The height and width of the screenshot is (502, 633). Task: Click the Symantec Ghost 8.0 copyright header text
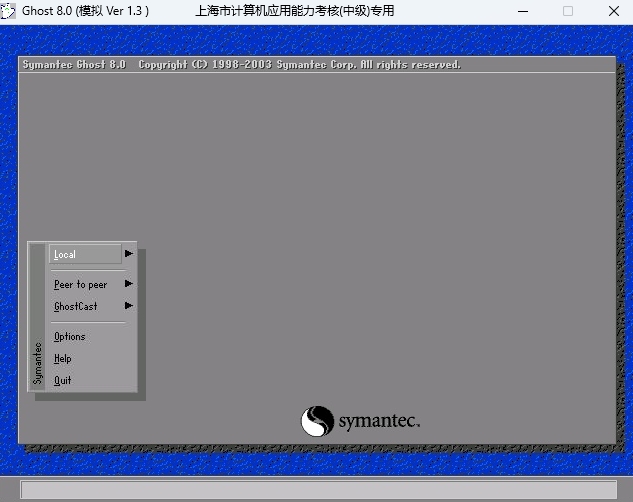[241, 65]
